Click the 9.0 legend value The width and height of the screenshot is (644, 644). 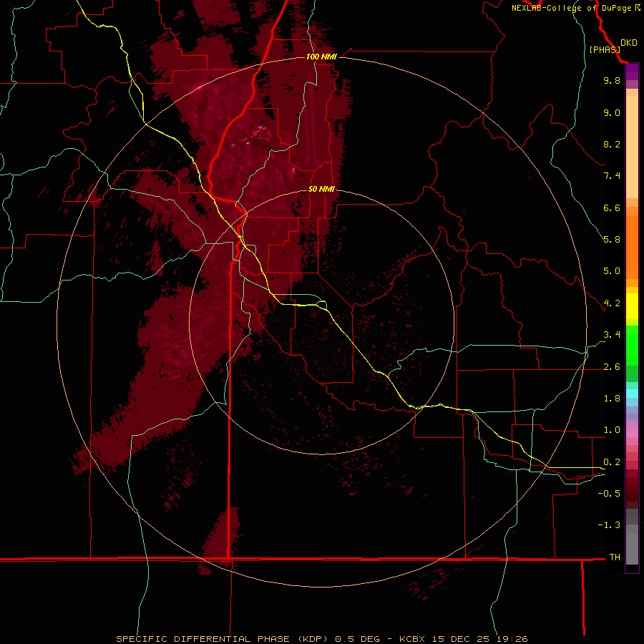point(612,113)
